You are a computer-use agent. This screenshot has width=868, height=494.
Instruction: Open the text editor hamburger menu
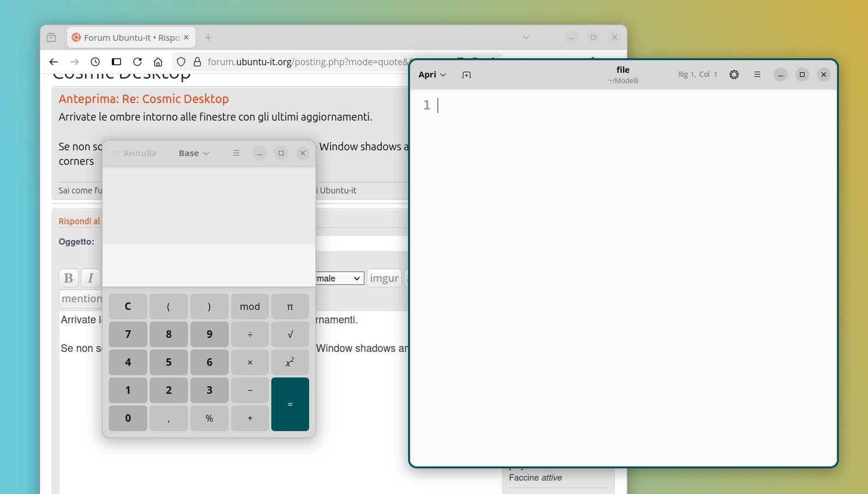tap(757, 75)
